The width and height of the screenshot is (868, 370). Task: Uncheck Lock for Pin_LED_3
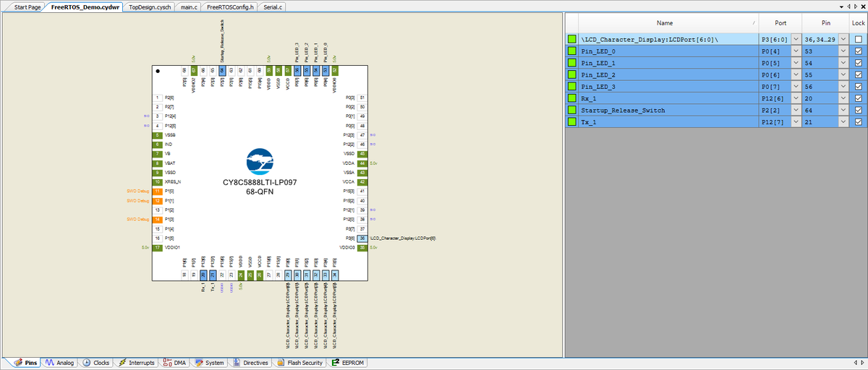pyautogui.click(x=858, y=87)
